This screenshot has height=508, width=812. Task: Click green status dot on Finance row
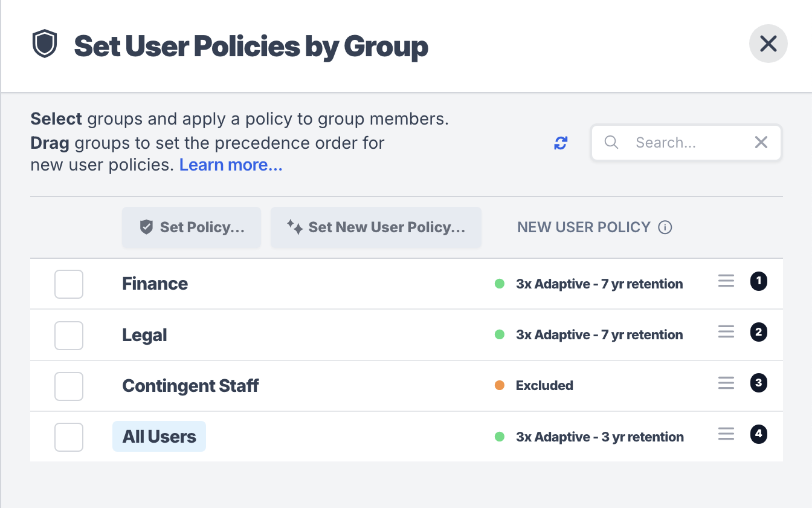(x=500, y=284)
